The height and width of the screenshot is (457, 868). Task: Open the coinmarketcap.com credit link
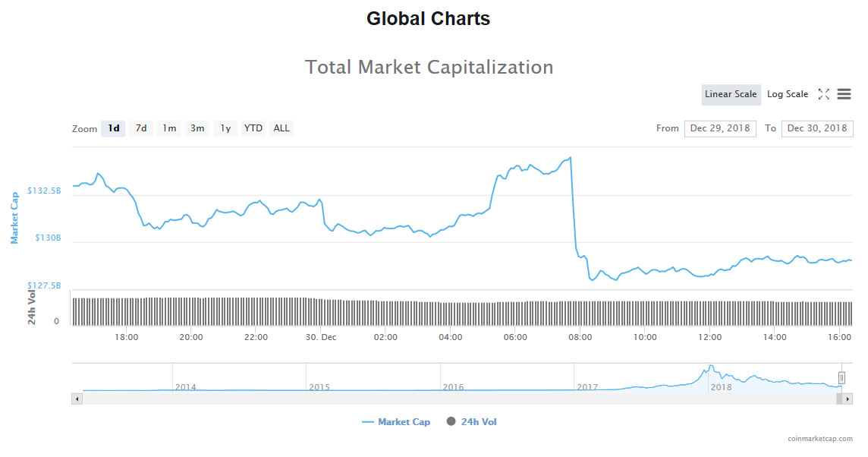(819, 439)
